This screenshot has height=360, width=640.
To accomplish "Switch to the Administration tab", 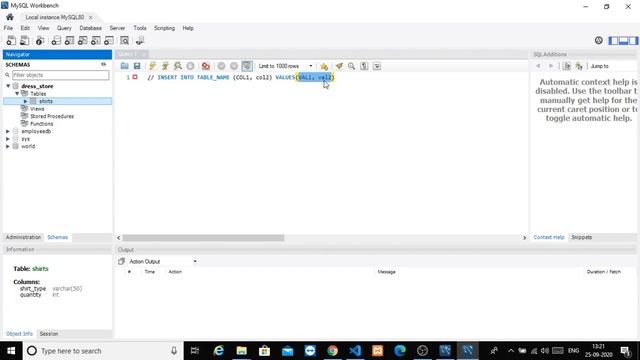I will tap(23, 237).
